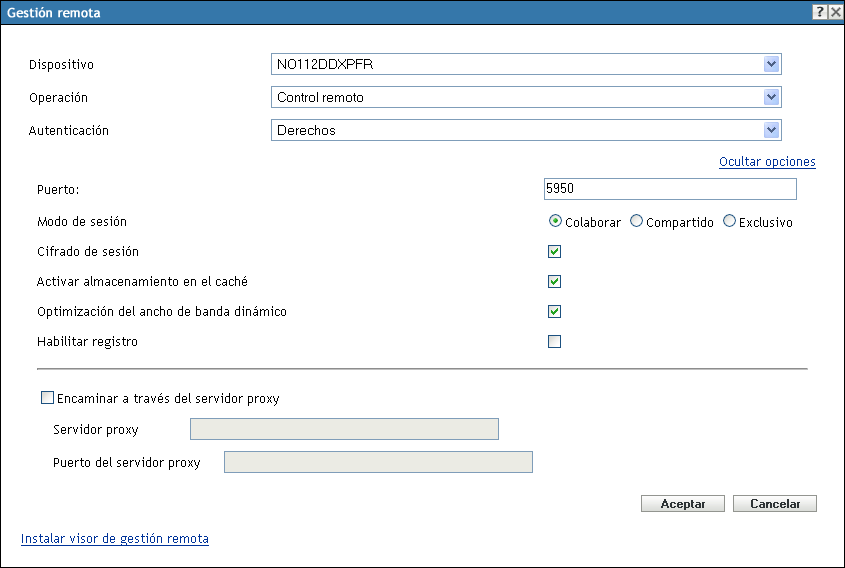Image resolution: width=845 pixels, height=568 pixels.
Task: Select the Colaborar session mode
Action: [555, 222]
